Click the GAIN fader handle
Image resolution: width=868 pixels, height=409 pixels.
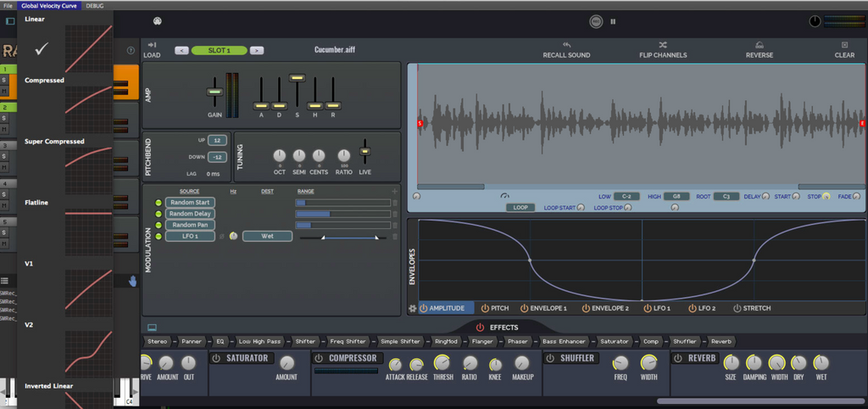pyautogui.click(x=214, y=92)
